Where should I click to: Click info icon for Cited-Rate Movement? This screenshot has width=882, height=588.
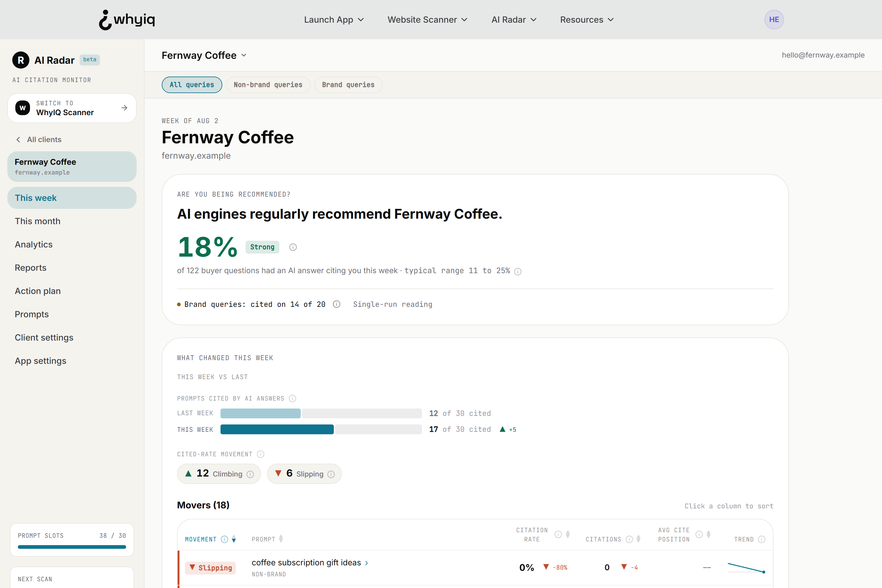click(261, 454)
